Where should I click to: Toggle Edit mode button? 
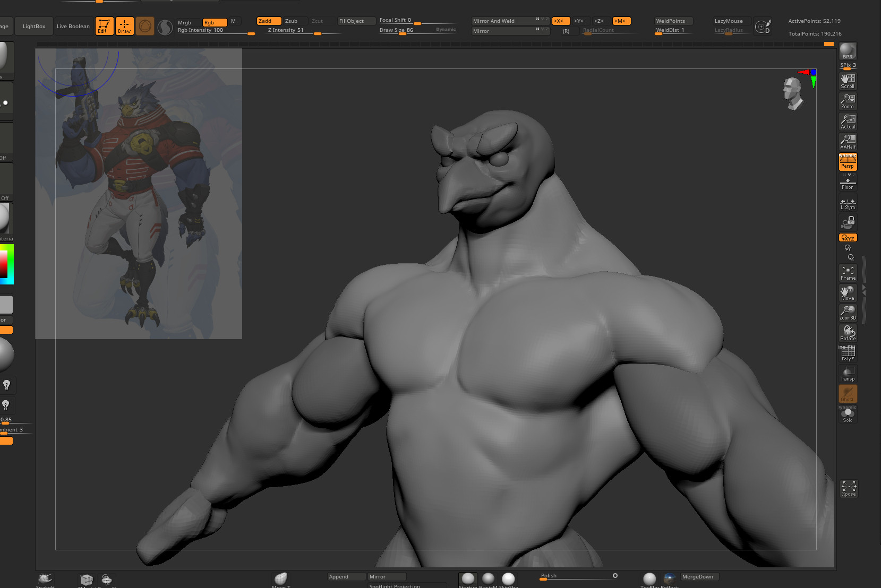[x=104, y=26]
